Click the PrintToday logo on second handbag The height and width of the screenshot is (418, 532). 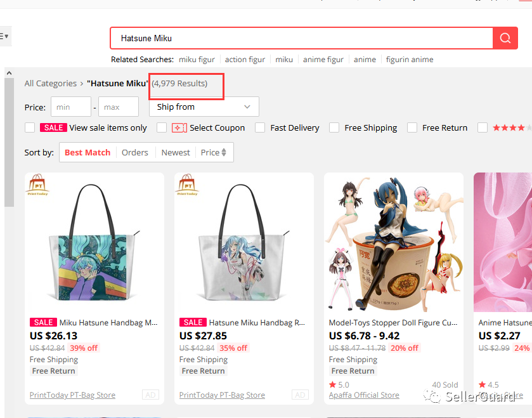point(187,185)
